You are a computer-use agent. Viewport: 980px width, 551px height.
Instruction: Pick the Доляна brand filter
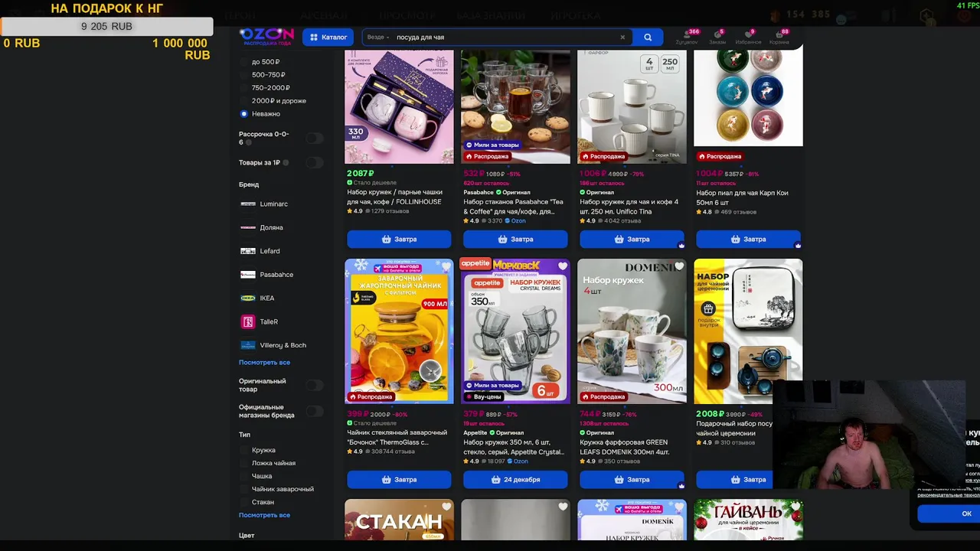point(262,227)
